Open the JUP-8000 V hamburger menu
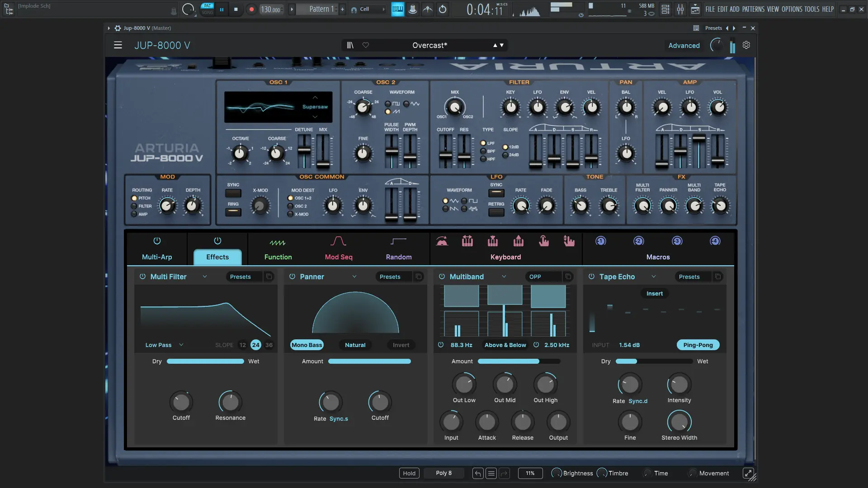868x488 pixels. tap(118, 45)
